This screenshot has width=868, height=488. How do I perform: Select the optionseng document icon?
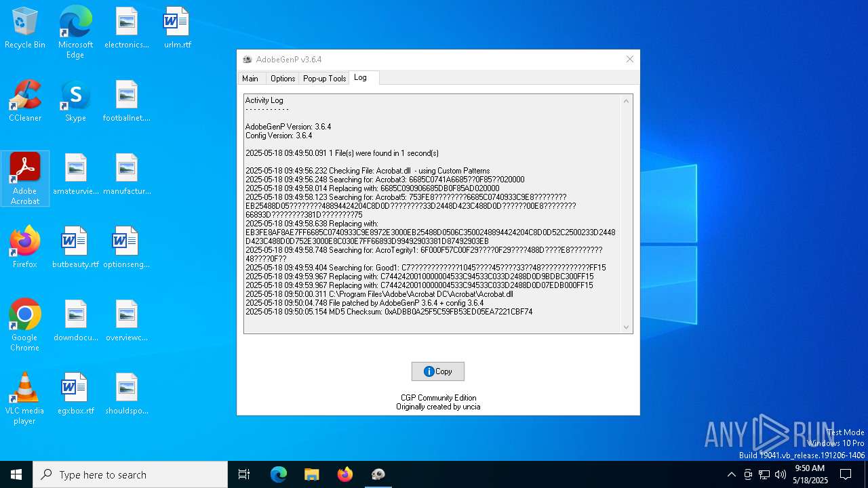click(126, 247)
